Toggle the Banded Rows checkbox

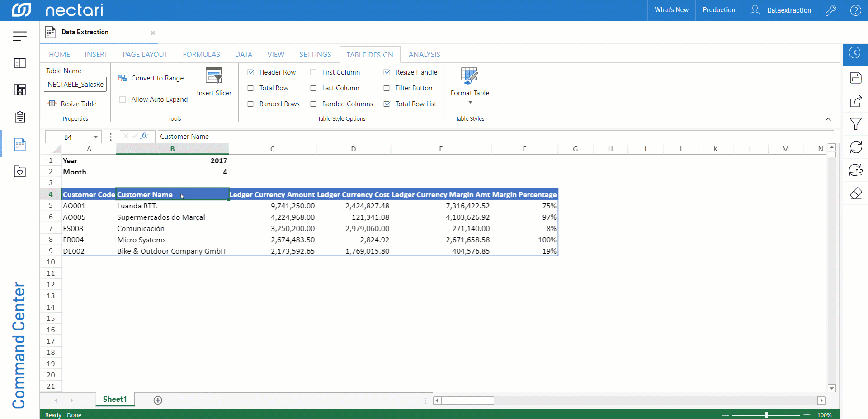(x=250, y=104)
